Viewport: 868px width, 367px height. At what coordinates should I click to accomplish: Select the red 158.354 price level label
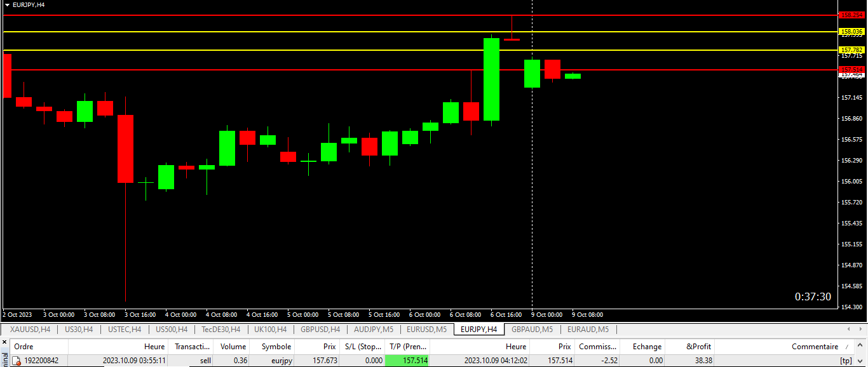click(x=851, y=15)
